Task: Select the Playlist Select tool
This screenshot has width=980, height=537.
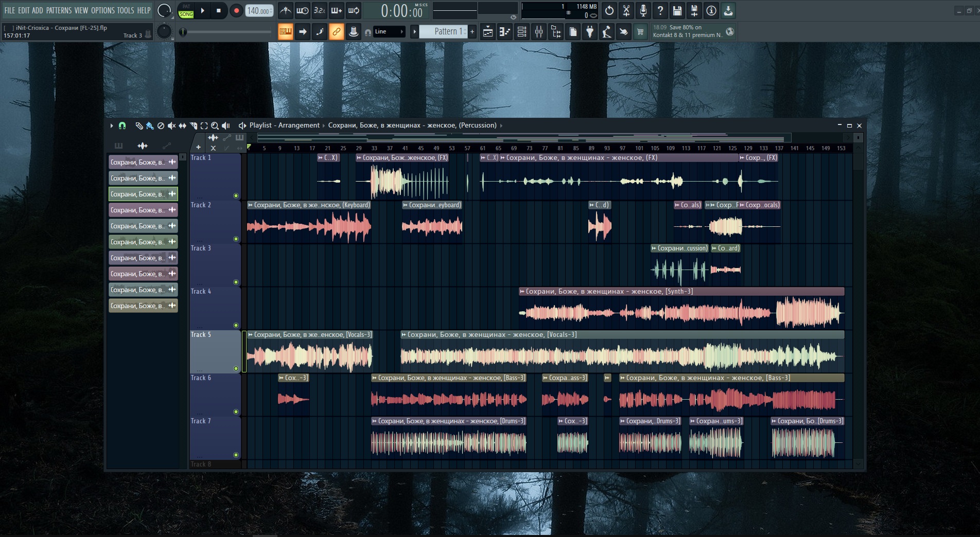Action: coord(204,126)
